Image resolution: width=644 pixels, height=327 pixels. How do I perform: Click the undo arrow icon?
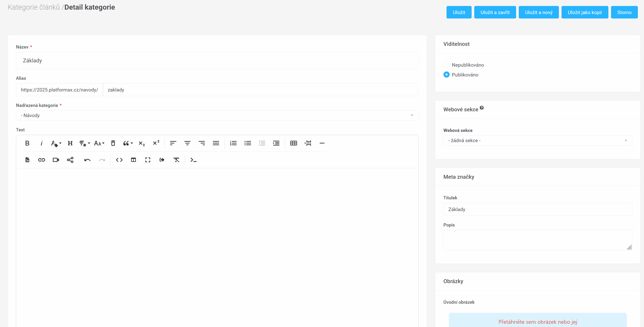[x=87, y=160]
